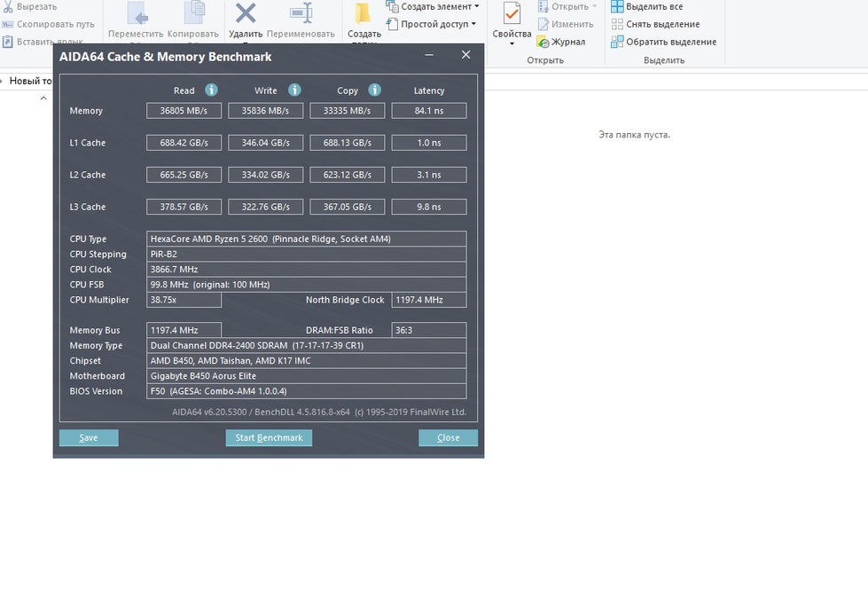Collapse the Explorer navigation pane chevron
This screenshot has height=589, width=868.
point(43,98)
